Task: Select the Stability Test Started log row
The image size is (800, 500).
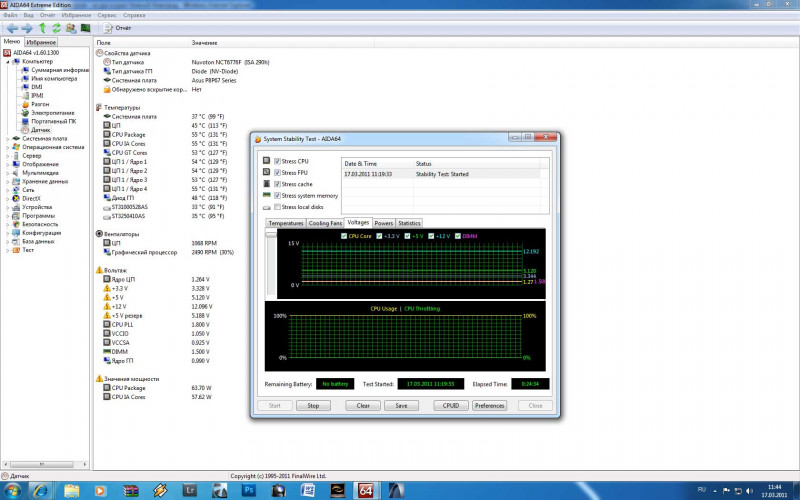Action: 441,174
